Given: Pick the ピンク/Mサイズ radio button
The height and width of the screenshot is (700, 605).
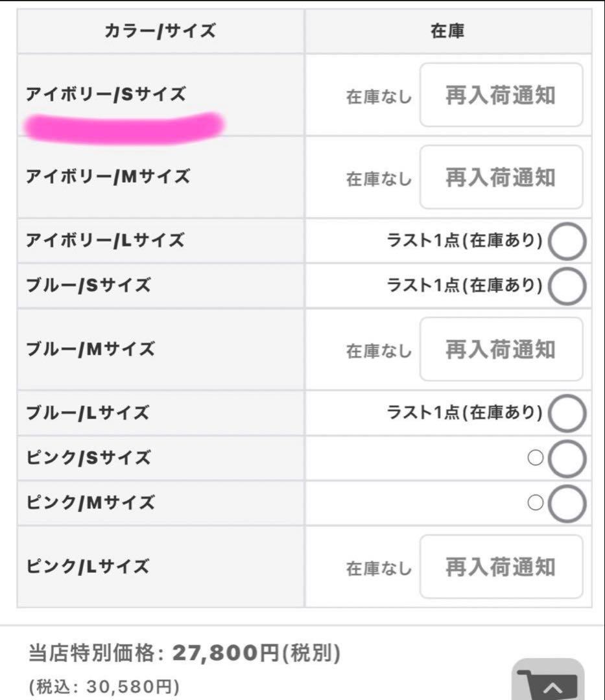Looking at the screenshot, I should [567, 503].
